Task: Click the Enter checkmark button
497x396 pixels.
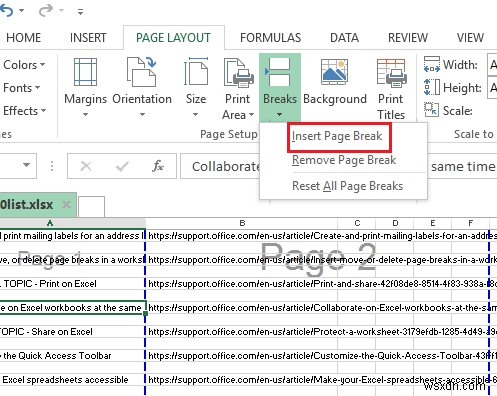Action: pos(122,166)
